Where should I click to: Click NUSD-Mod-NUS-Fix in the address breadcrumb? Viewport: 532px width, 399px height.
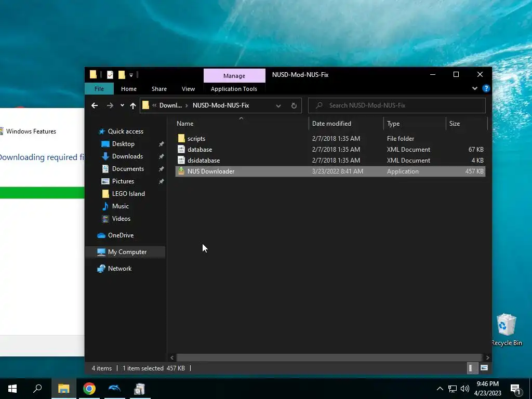(x=221, y=105)
